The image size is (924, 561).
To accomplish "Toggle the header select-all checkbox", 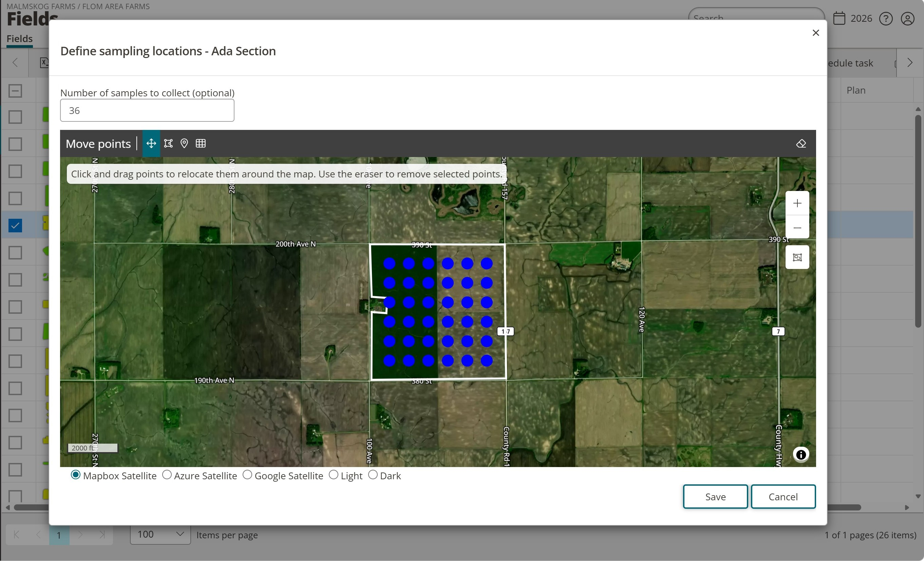I will [x=15, y=91].
